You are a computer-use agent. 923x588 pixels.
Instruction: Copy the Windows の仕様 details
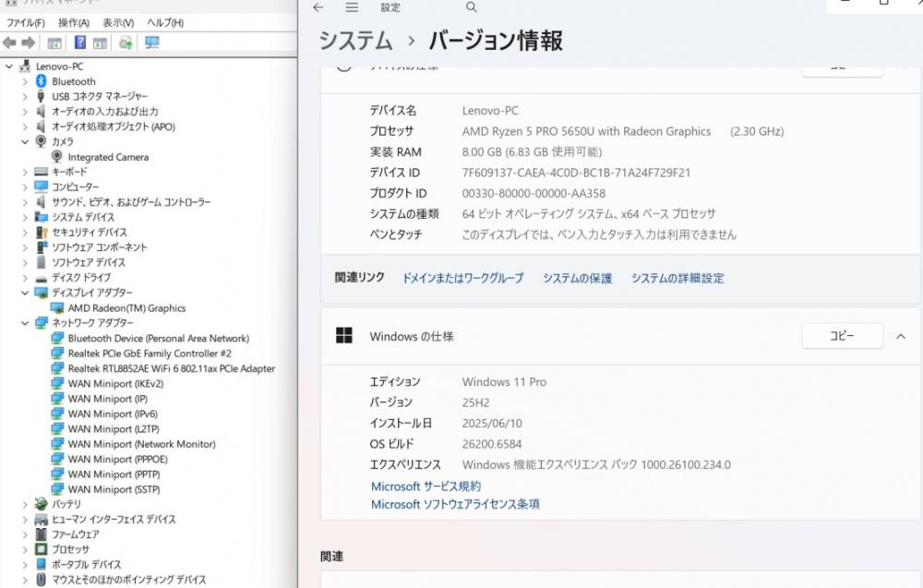pos(843,335)
